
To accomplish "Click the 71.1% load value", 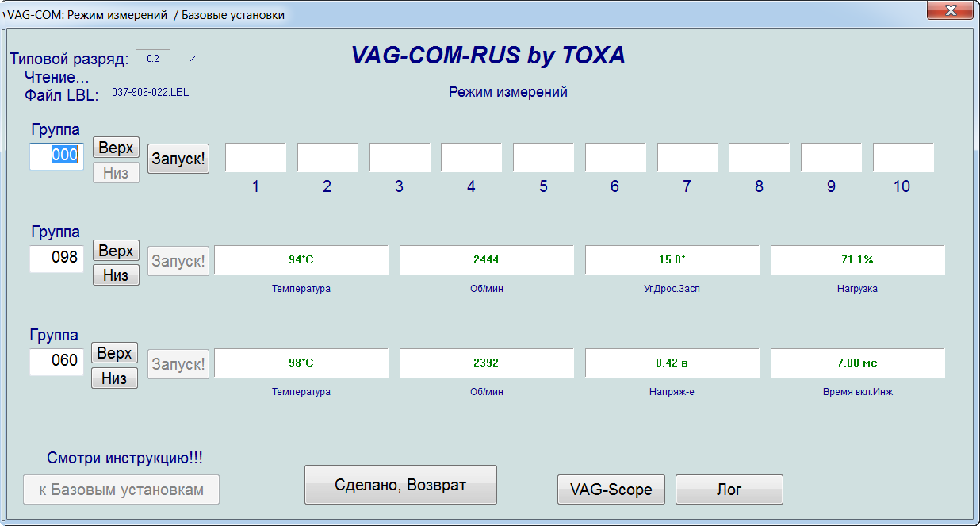I will [858, 260].
